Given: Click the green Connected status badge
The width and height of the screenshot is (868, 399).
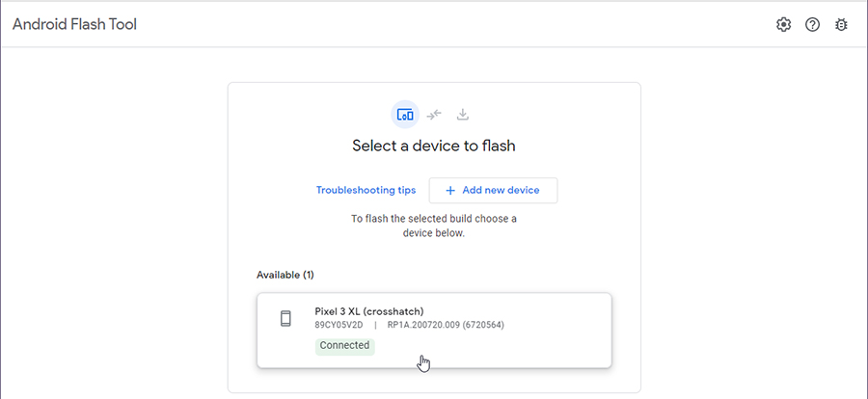Looking at the screenshot, I should (345, 346).
